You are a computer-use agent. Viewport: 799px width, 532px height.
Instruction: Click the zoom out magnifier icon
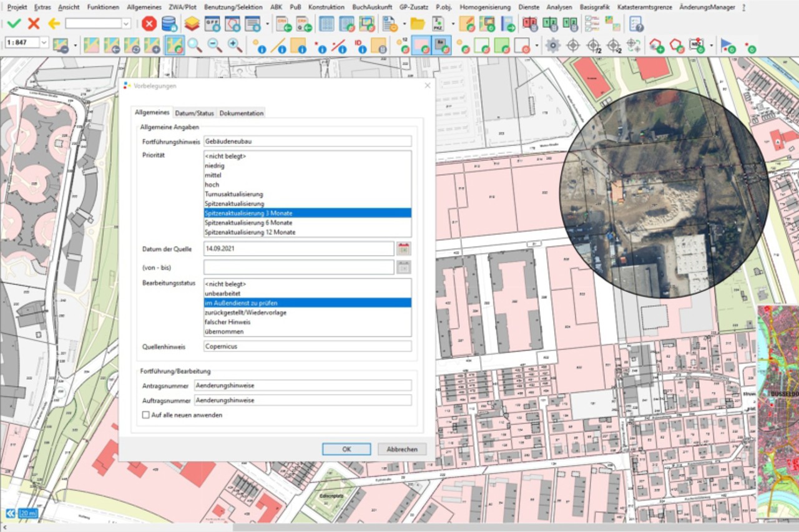(x=215, y=45)
